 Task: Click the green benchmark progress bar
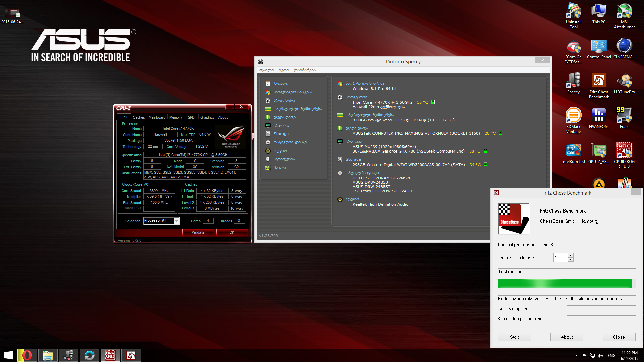565,283
